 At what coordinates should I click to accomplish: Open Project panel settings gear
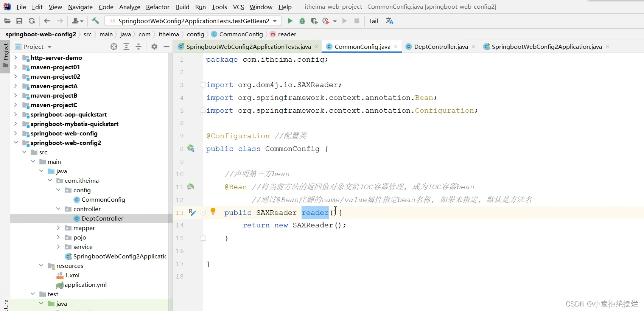[x=154, y=47]
